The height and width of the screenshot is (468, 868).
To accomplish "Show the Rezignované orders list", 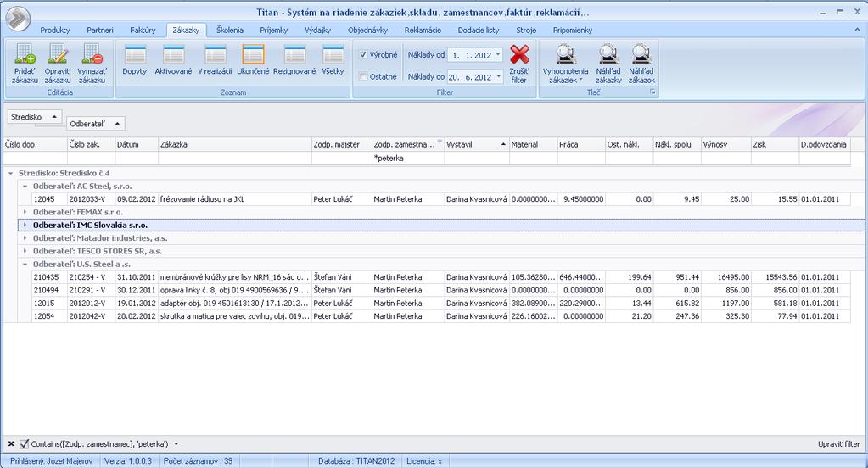I will pos(294,60).
